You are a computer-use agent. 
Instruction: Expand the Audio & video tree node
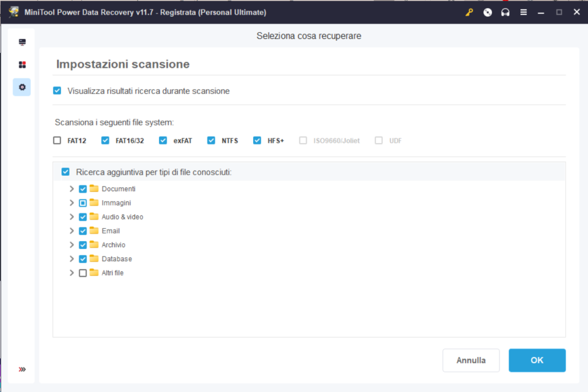72,217
